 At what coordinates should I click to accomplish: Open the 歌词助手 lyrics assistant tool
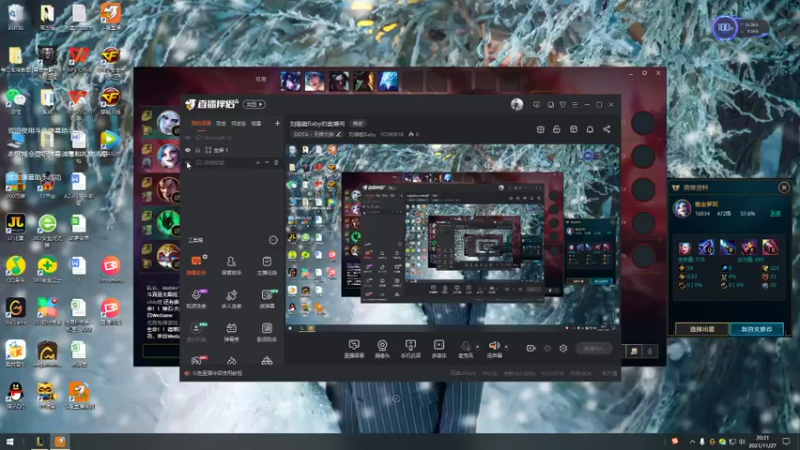pyautogui.click(x=267, y=332)
